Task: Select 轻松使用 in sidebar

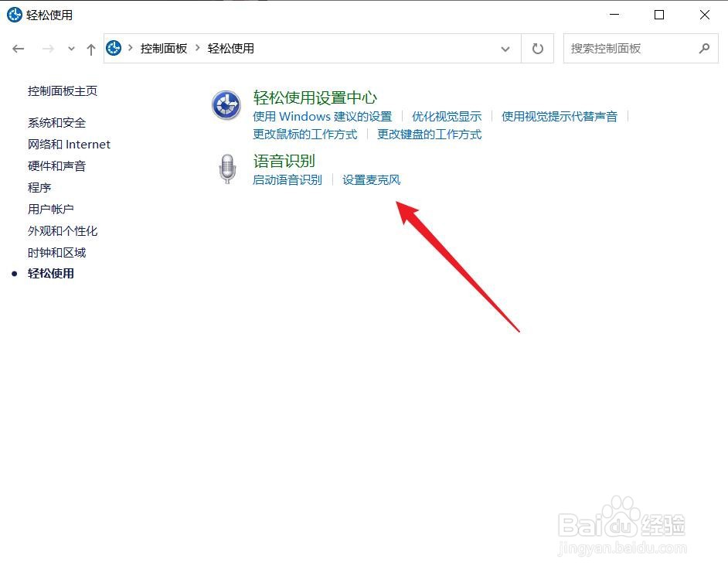Action: pos(51,273)
